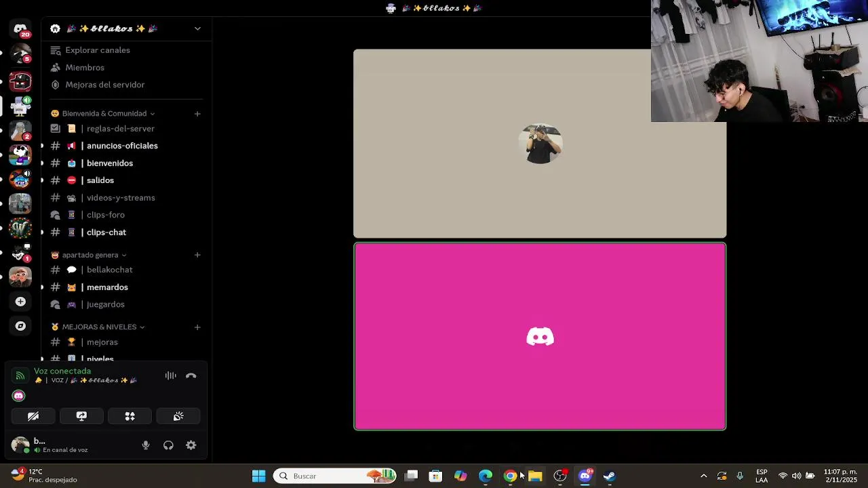Open the clock and date panel
This screenshot has height=488, width=868.
click(x=840, y=476)
